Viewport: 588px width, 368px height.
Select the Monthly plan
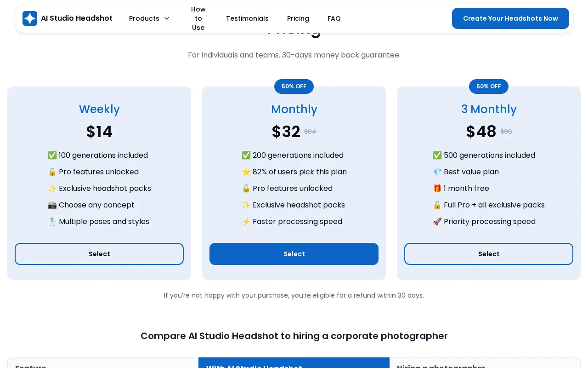point(294,254)
